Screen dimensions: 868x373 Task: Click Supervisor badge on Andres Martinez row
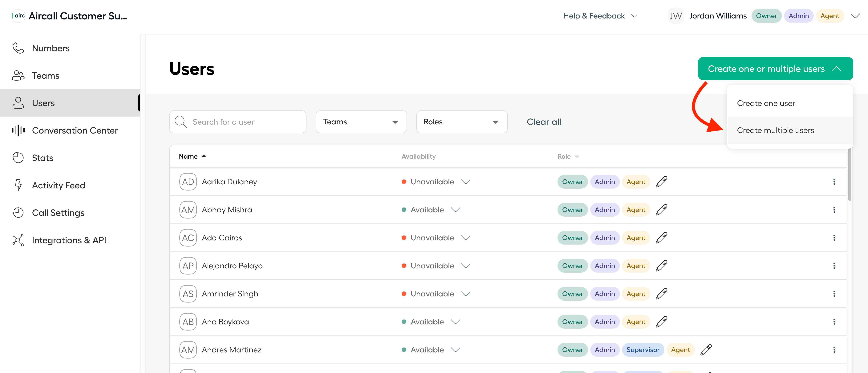click(643, 350)
